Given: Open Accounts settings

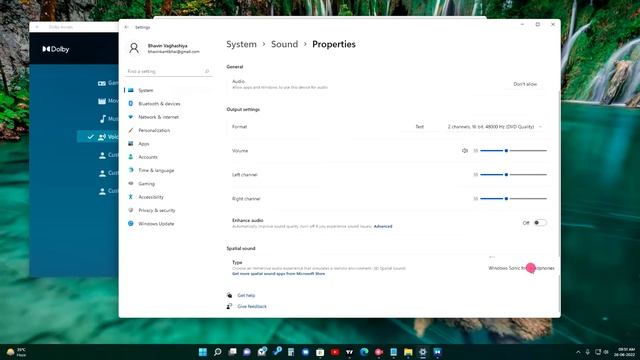Looking at the screenshot, I should coord(167,157).
